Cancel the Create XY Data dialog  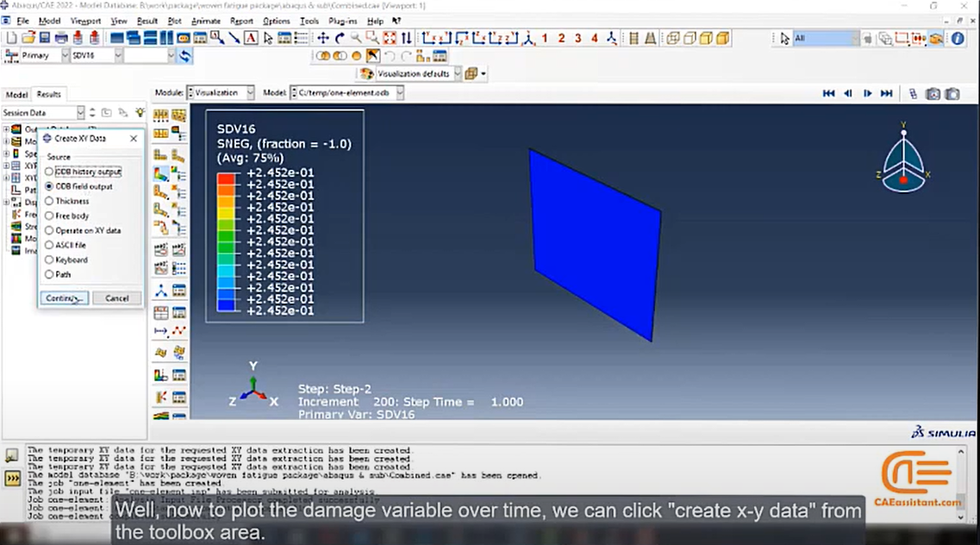(x=117, y=298)
